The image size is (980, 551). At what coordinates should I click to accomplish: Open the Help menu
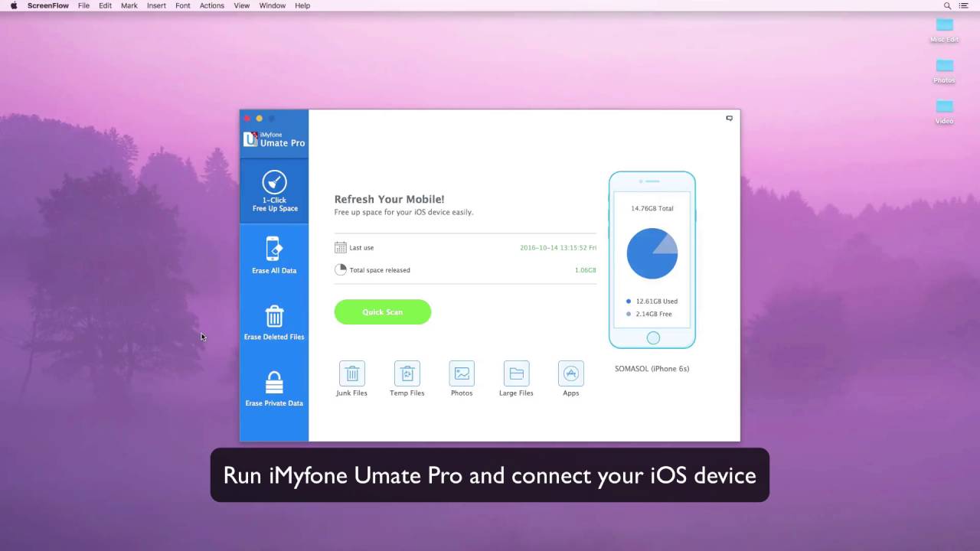tap(302, 5)
